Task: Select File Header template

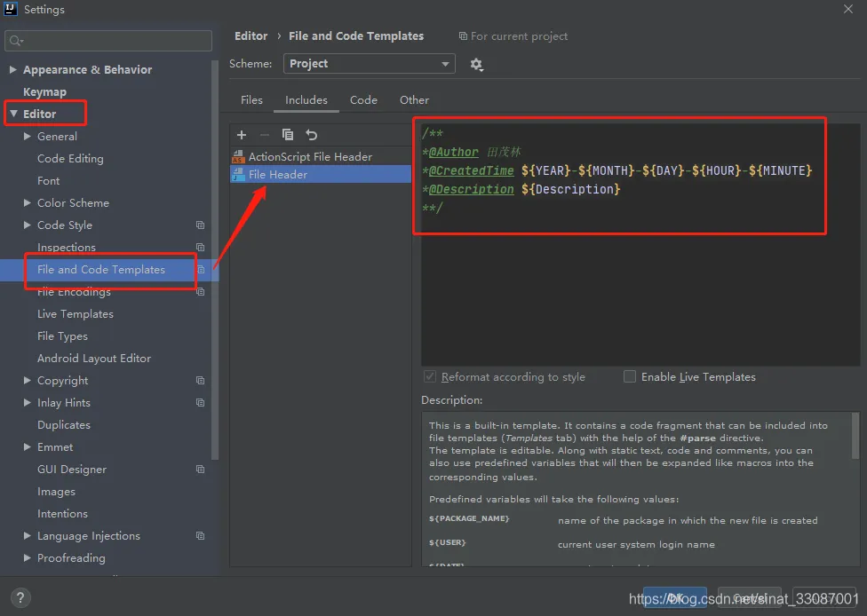Action: click(320, 175)
